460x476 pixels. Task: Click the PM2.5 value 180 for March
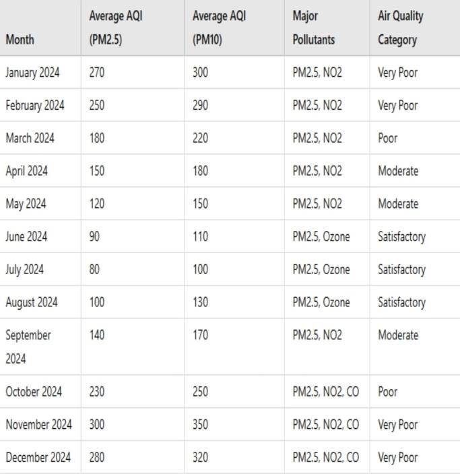97,139
